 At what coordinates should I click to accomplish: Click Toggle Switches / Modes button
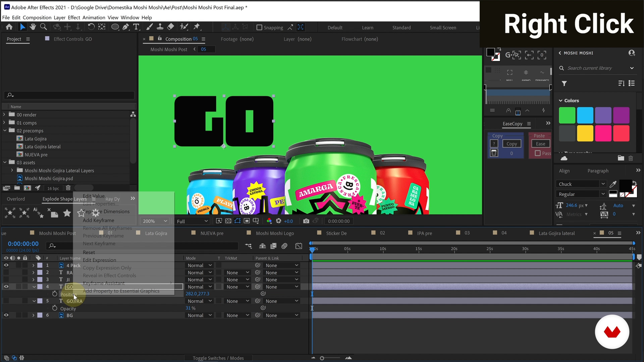pyautogui.click(x=218, y=358)
